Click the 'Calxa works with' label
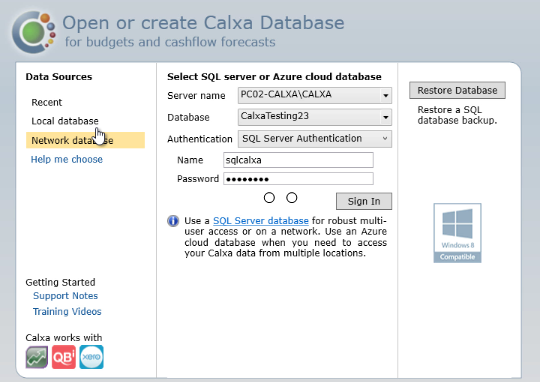Viewport: 540px width, 382px height. [x=64, y=338]
